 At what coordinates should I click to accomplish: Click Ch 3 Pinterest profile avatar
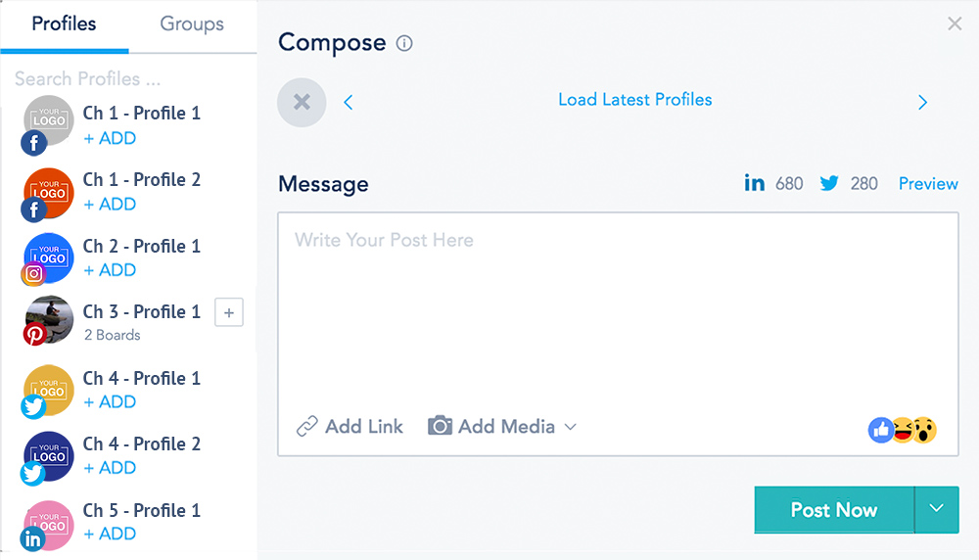click(x=48, y=319)
